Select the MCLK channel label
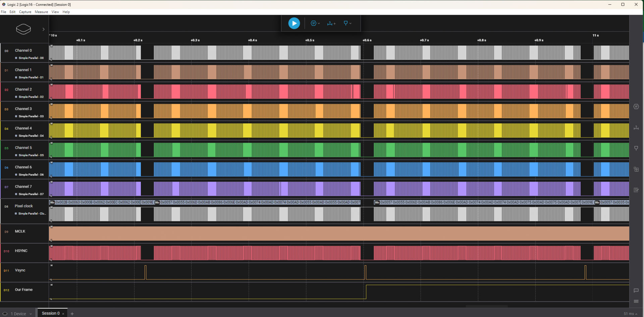Viewport: 644px width, 317px height. tap(20, 231)
